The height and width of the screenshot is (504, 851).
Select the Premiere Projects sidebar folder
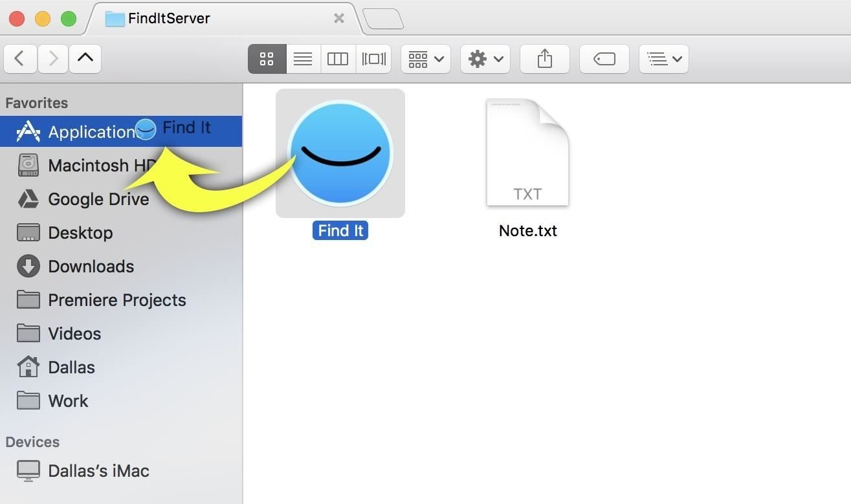coord(116,300)
